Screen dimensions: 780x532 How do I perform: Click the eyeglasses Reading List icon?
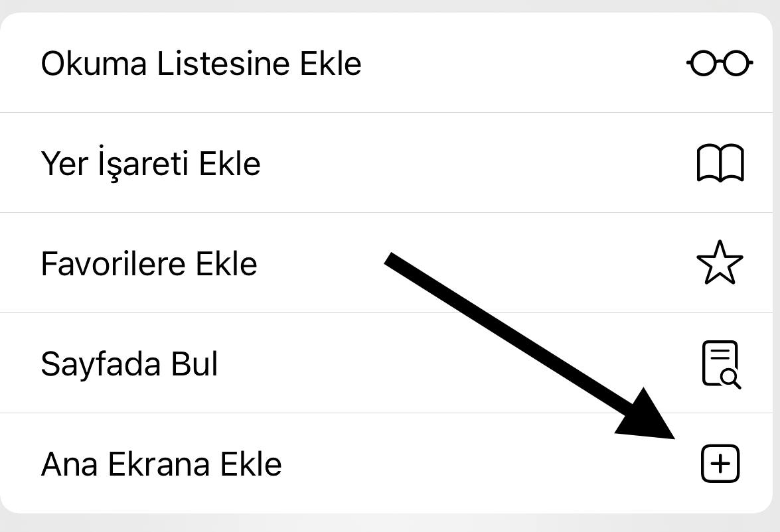[x=720, y=64]
